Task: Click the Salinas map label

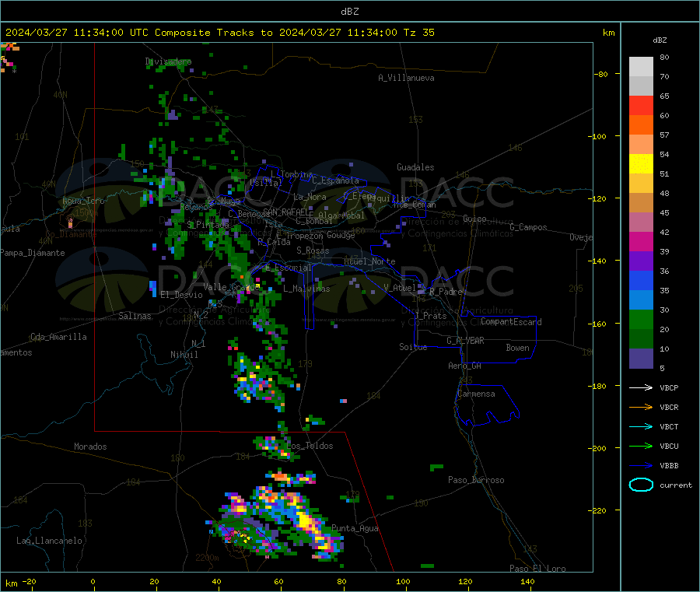Action: click(x=135, y=316)
